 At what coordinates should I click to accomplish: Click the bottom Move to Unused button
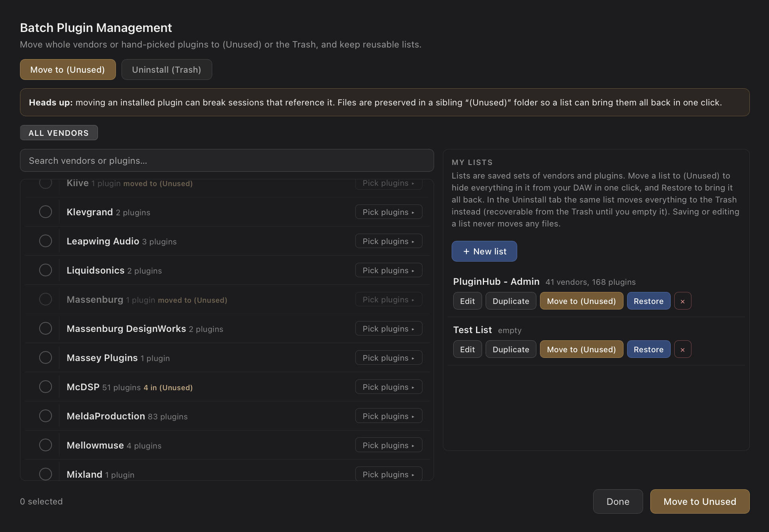(x=700, y=502)
